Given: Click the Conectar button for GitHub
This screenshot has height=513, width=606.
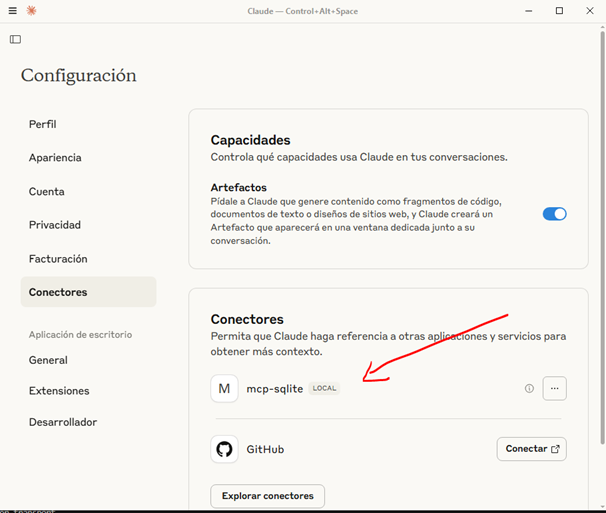Looking at the screenshot, I should tap(531, 449).
